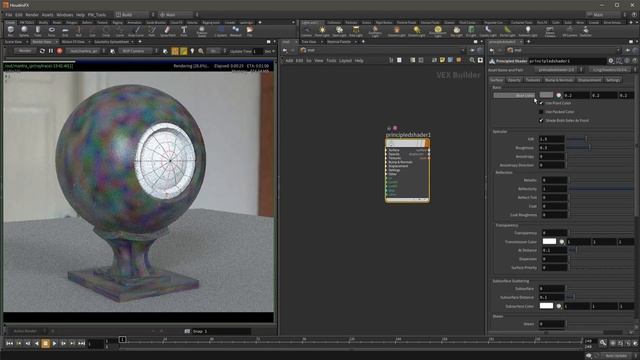Click the principledshader1 node

407,170
